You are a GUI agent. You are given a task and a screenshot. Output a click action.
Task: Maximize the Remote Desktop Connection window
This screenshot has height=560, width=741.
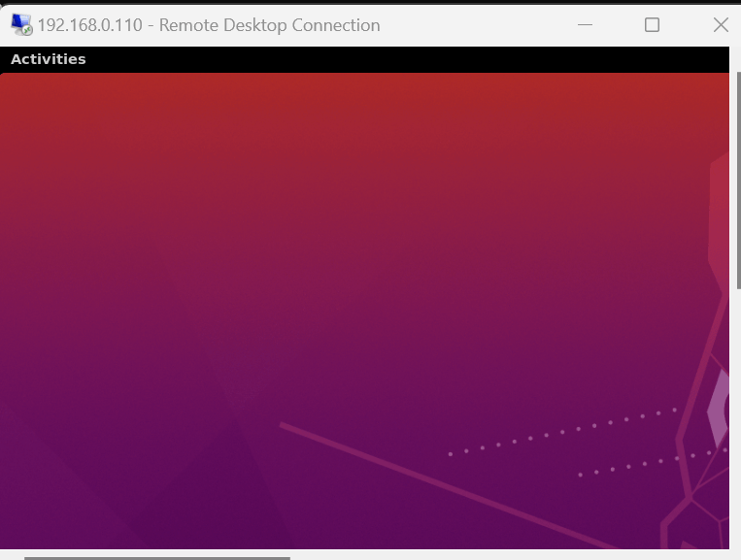(652, 25)
